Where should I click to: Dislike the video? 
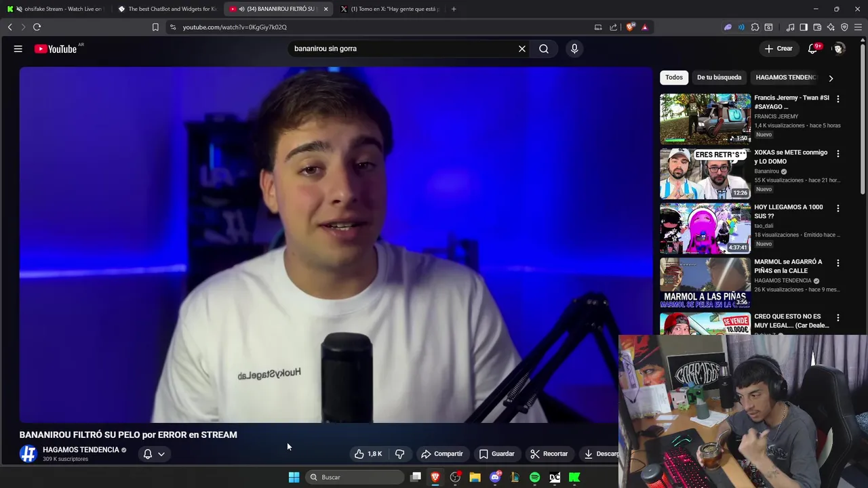pos(400,454)
